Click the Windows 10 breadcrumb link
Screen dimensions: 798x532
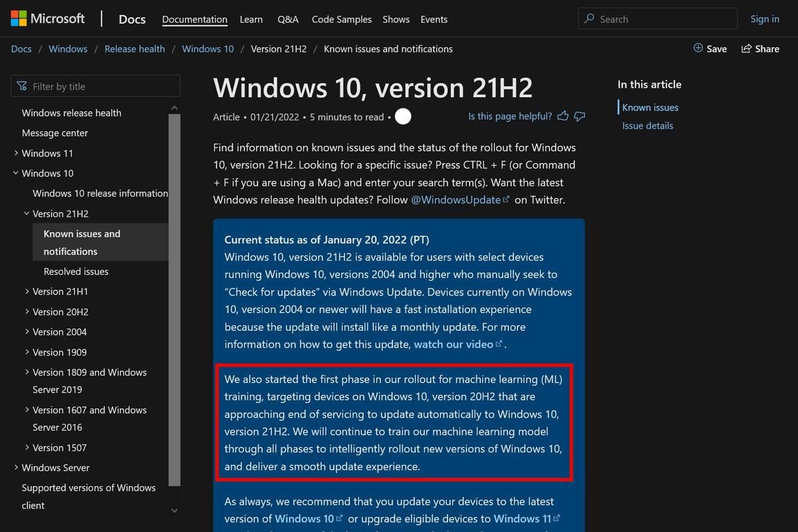point(208,49)
